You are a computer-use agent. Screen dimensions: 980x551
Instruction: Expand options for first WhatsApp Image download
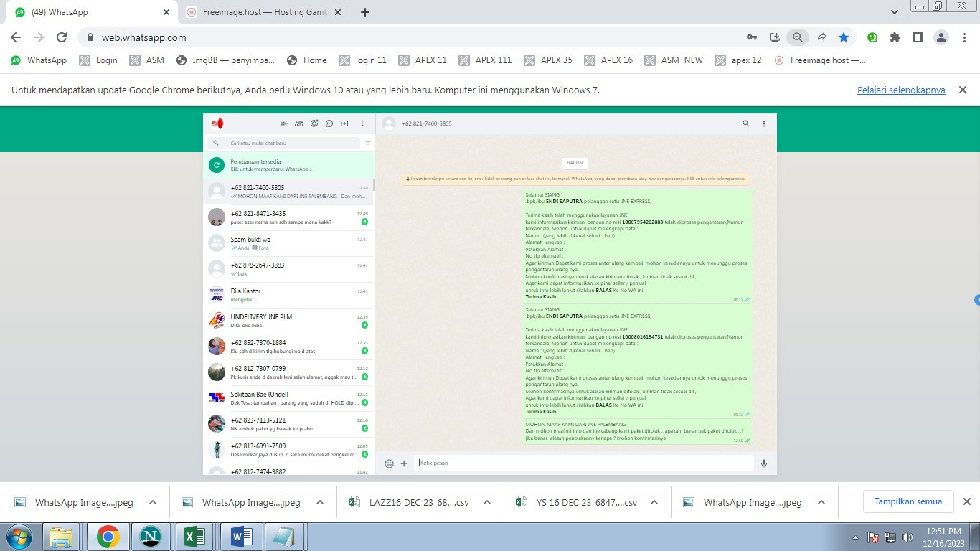pyautogui.click(x=153, y=503)
